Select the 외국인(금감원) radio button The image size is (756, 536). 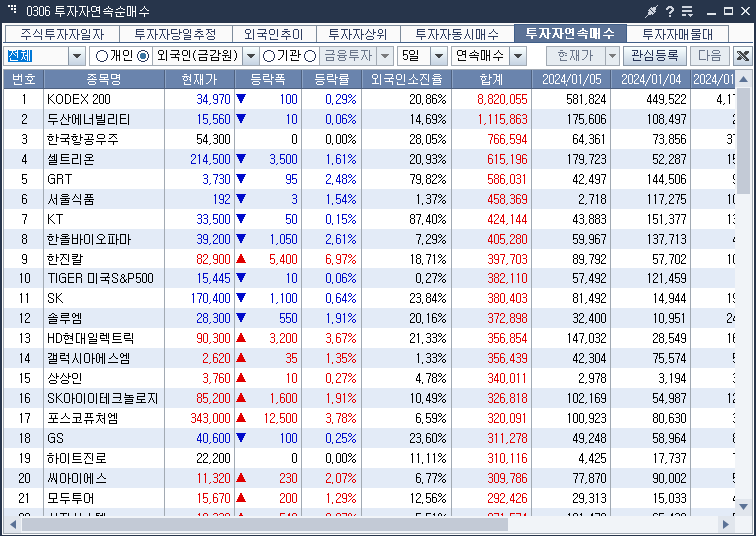(143, 56)
